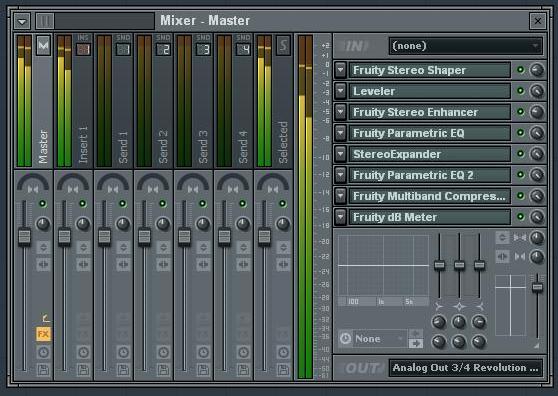Click the left/right arrows icon on Send 2
Image resolution: width=558 pixels, height=396 pixels.
tap(163, 264)
